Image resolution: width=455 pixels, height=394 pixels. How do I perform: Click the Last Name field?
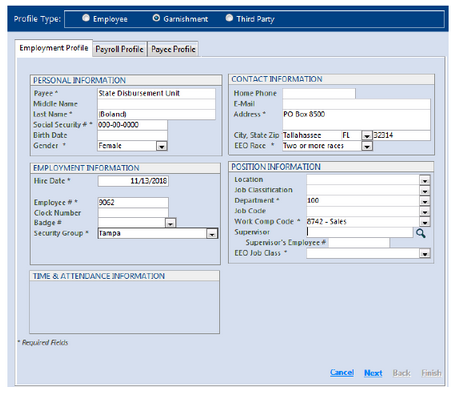pyautogui.click(x=156, y=114)
